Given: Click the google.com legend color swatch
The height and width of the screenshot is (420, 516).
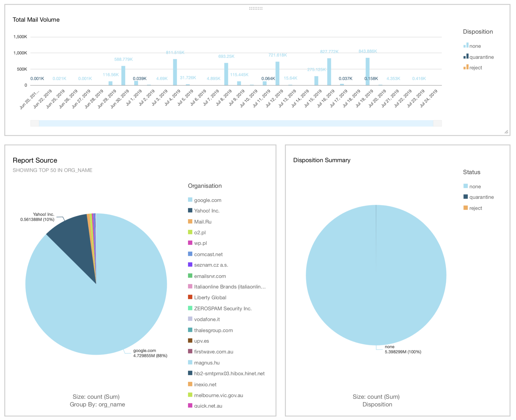Looking at the screenshot, I should pyautogui.click(x=190, y=200).
